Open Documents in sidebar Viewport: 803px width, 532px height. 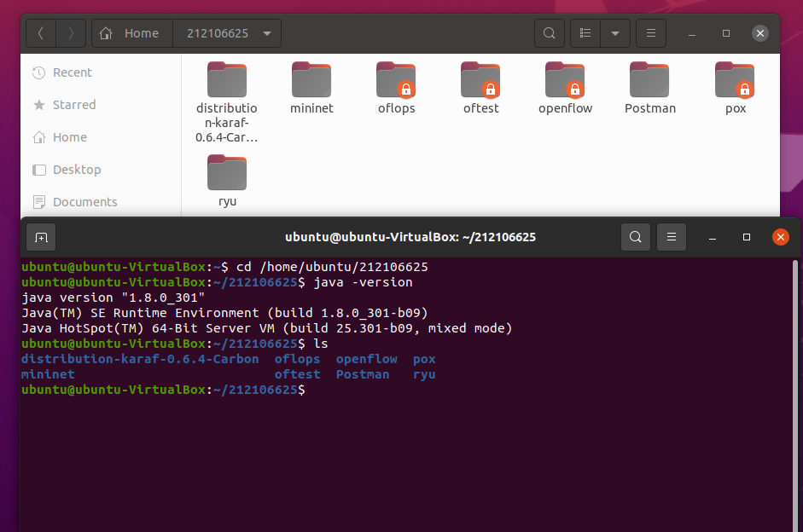point(101,202)
